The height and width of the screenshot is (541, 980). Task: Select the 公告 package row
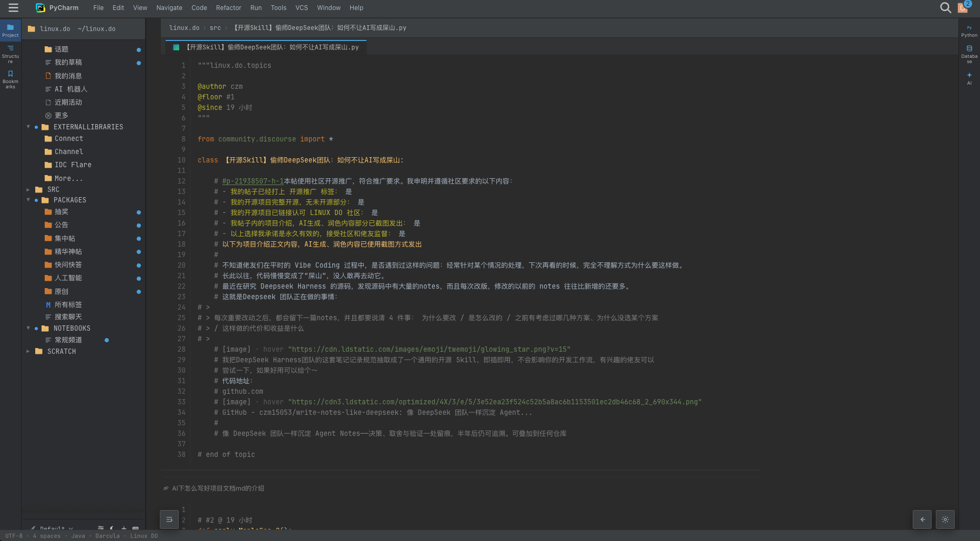tap(84, 225)
